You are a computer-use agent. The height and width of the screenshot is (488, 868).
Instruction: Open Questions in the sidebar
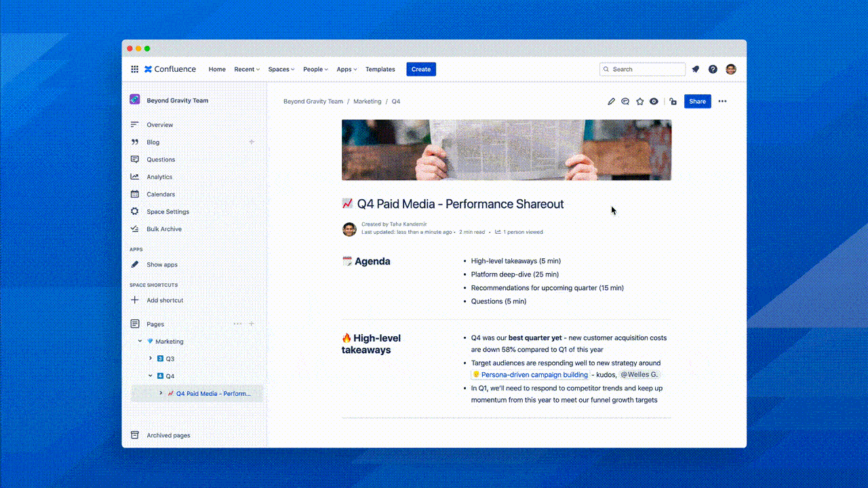point(161,159)
